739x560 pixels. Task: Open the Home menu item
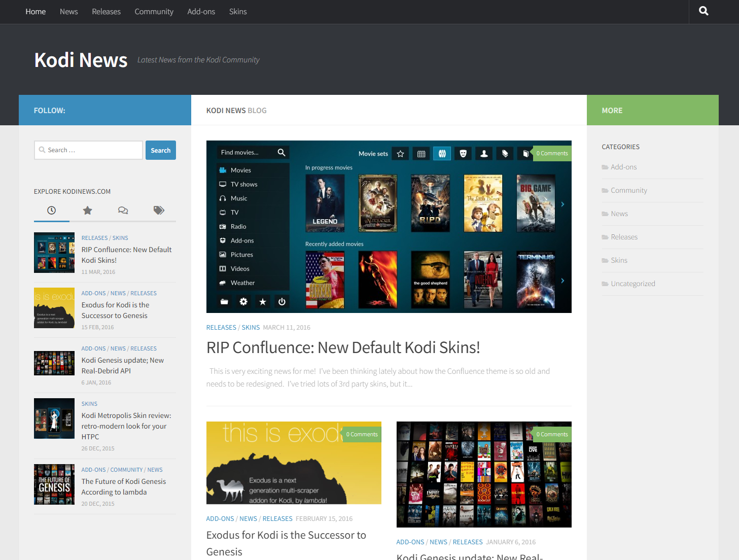point(35,11)
